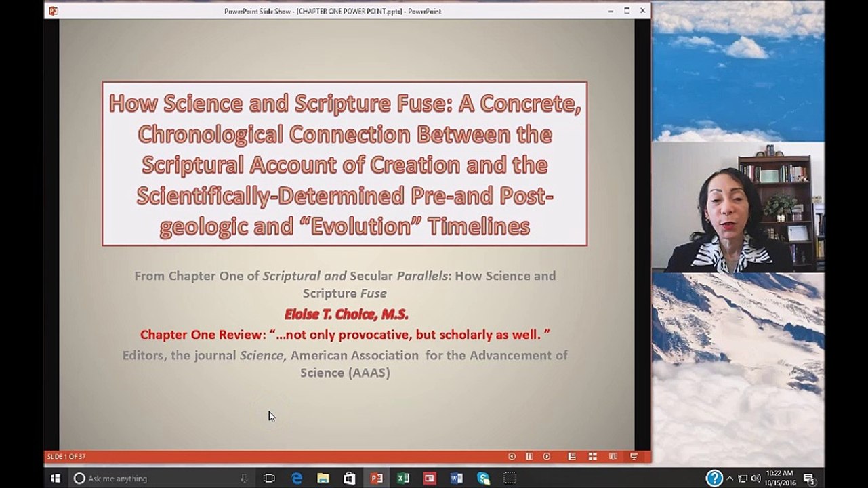868x488 pixels.
Task: Switch to Slide Sorter view icon
Action: tap(592, 457)
